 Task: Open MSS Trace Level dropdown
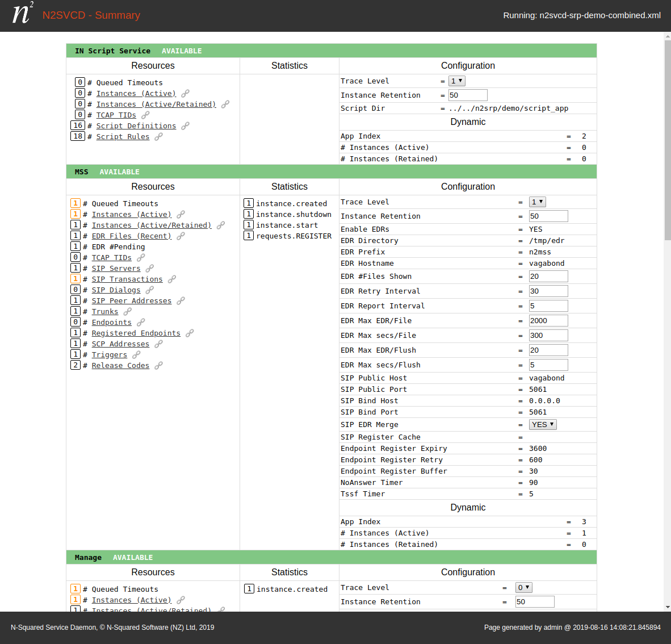[537, 202]
